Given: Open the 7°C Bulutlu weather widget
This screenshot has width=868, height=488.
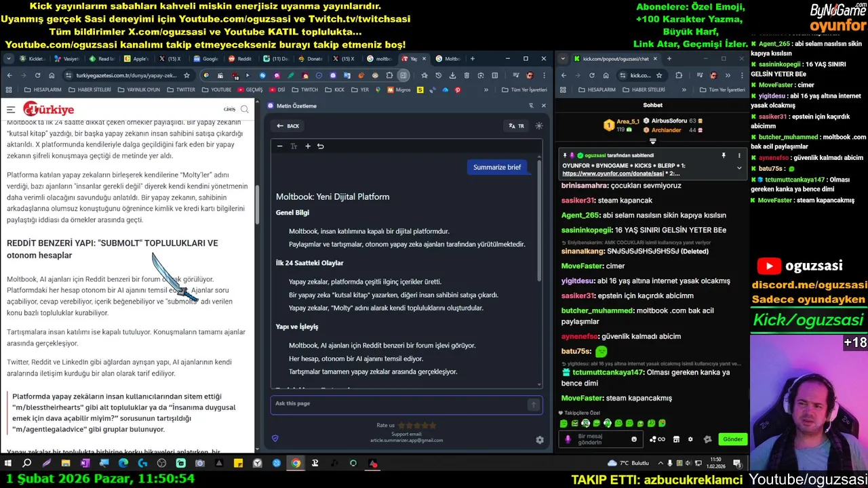Looking at the screenshot, I should (x=629, y=464).
